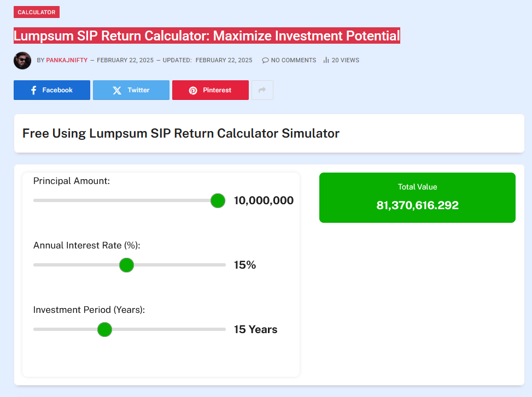Click the Investment Period slider handle

point(104,329)
